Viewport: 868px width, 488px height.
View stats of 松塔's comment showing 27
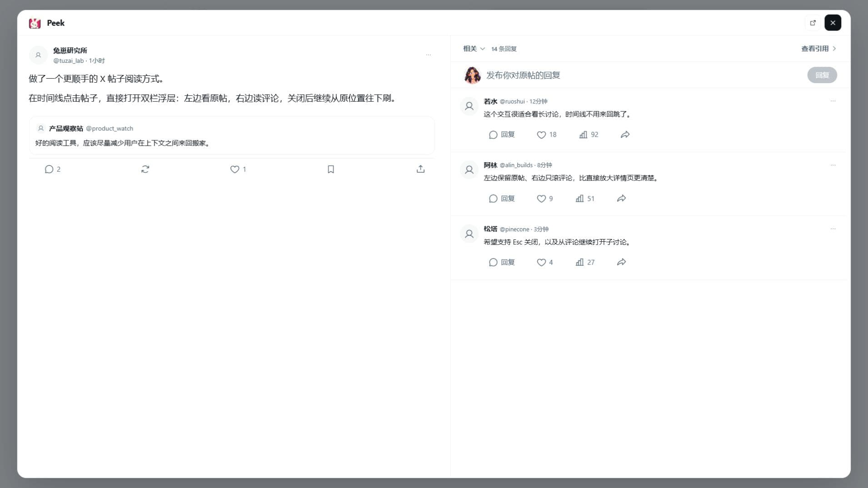[x=585, y=262]
